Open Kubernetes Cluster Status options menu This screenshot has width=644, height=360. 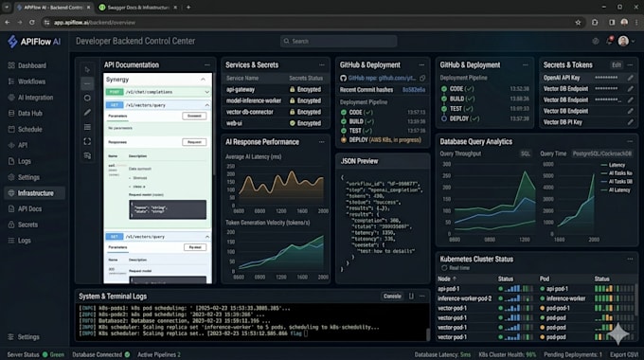click(x=630, y=259)
